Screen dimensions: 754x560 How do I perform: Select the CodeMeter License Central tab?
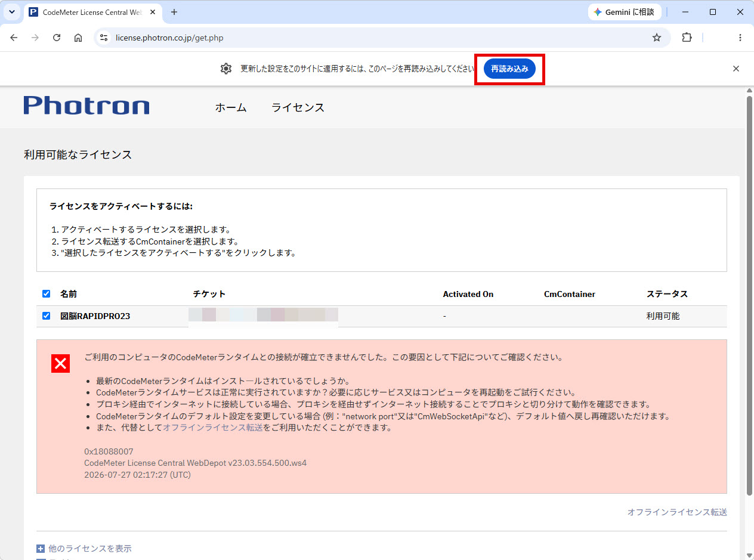tap(92, 12)
